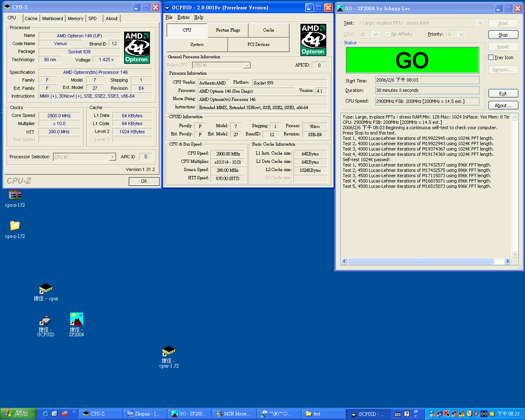Select the CPU tab in CPU-Z
Screen dimensions: 525x420
click(x=12, y=18)
